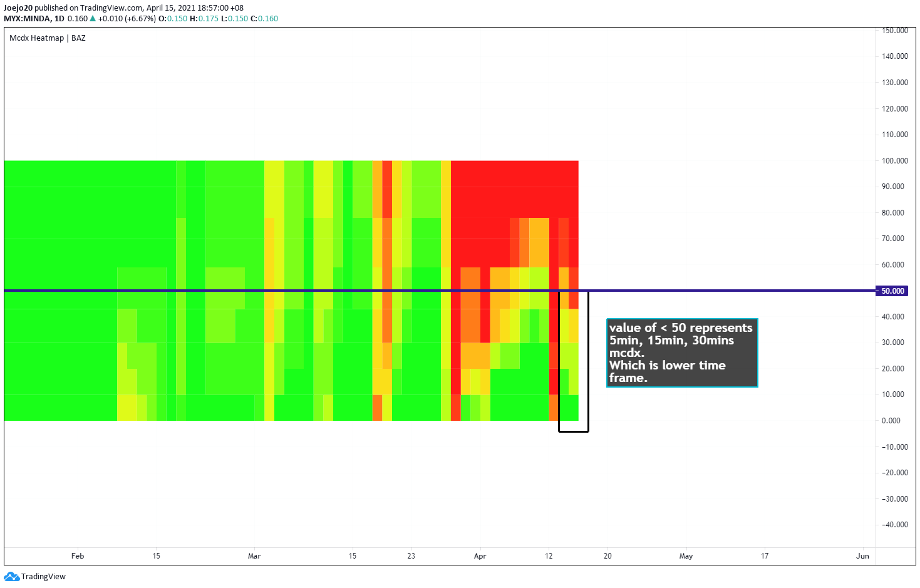
Task: Click the 0.000 price axis label
Action: [891, 421]
